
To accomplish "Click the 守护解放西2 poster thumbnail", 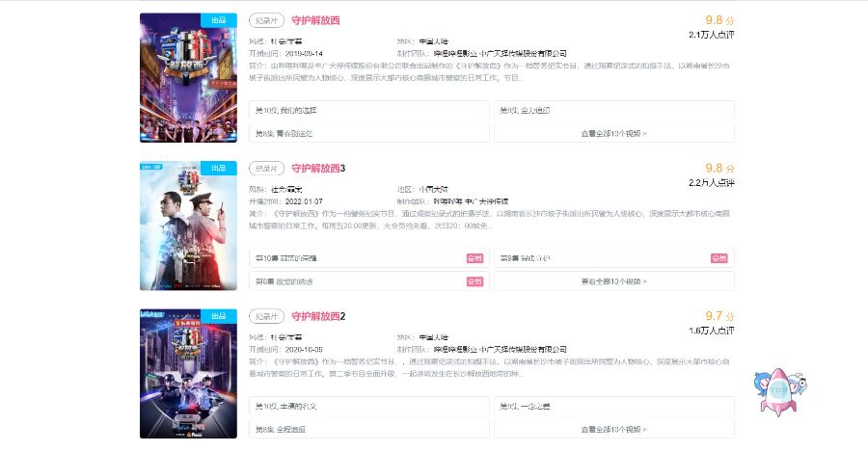I will 188,373.
